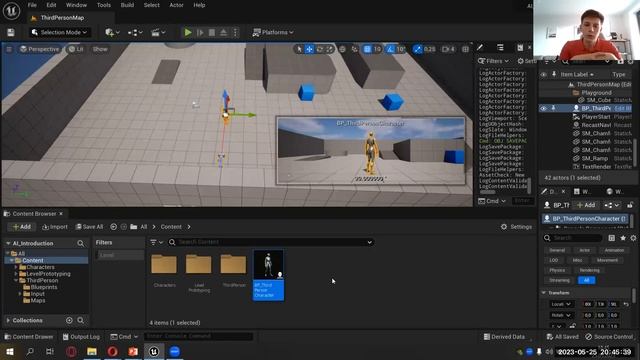Screen dimensions: 640x360
Task: Select the Translate tool in viewport
Action: (309, 49)
